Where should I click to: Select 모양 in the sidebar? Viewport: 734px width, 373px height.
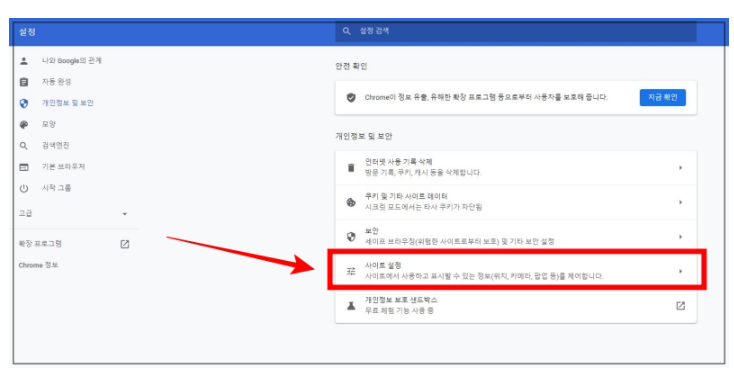pyautogui.click(x=49, y=124)
